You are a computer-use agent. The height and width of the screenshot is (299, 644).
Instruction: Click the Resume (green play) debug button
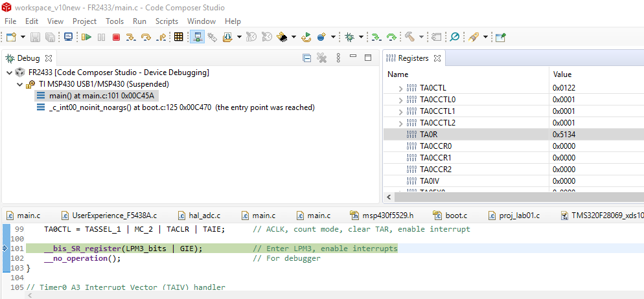[86, 38]
